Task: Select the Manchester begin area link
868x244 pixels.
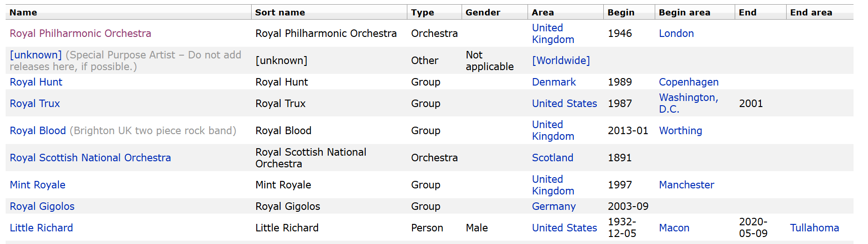Action: [687, 185]
